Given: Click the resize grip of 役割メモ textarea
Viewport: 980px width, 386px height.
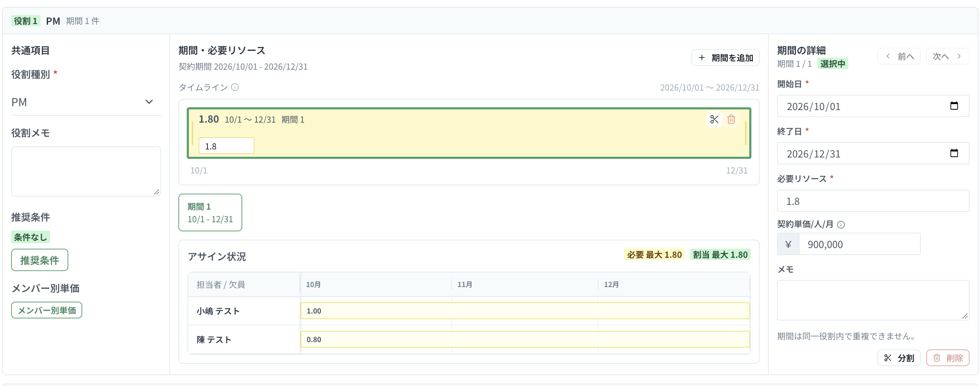Looking at the screenshot, I should pyautogui.click(x=156, y=192).
